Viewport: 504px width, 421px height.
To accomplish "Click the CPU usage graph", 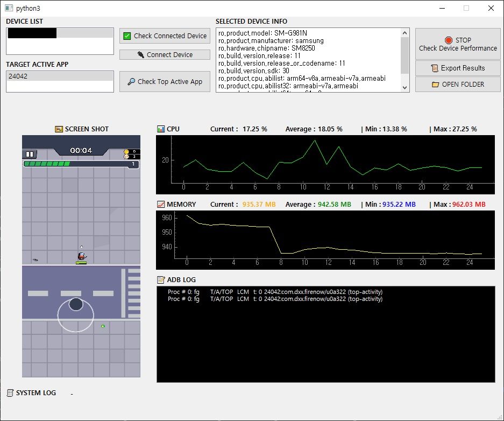I will click(325, 165).
